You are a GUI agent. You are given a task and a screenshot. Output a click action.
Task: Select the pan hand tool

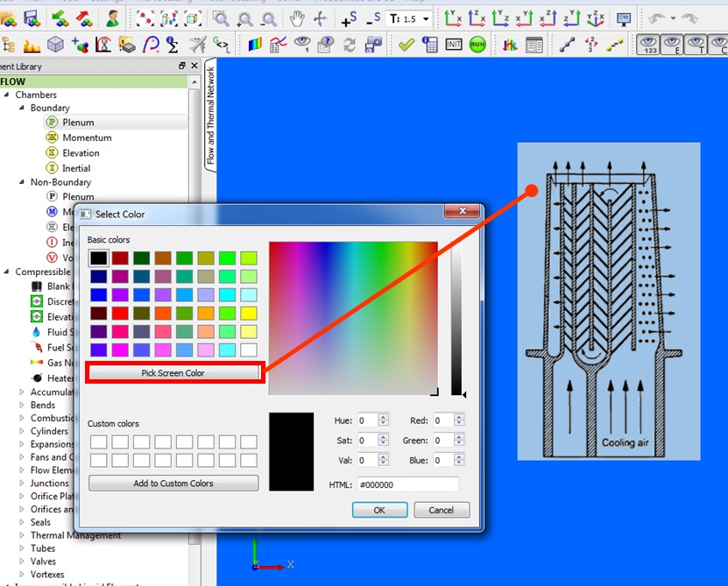click(297, 18)
